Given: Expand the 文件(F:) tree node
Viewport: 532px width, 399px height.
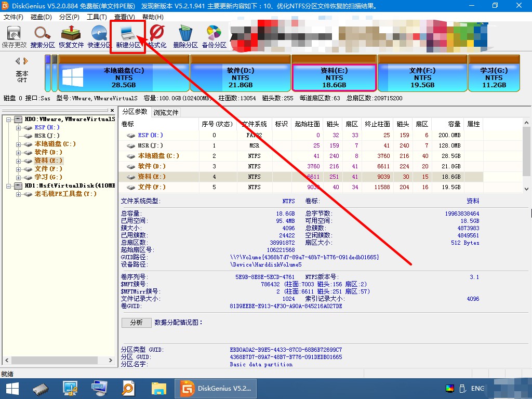Looking at the screenshot, I should coord(18,169).
